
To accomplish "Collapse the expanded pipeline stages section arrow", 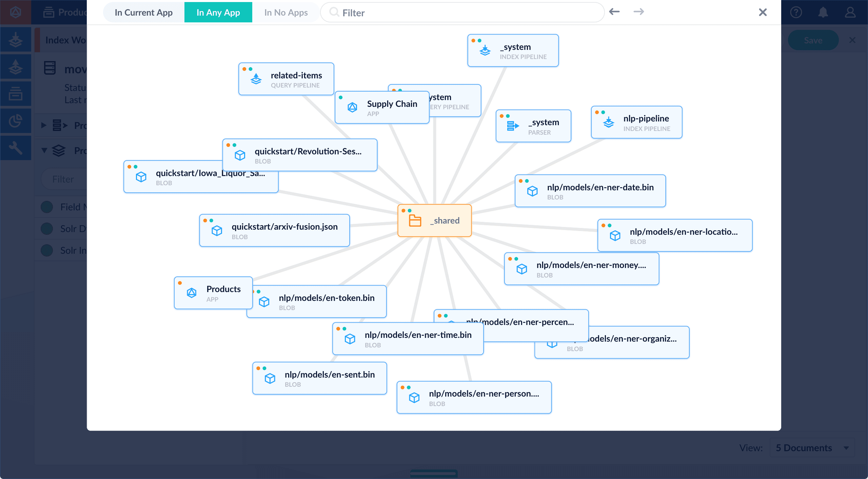I will coord(44,150).
